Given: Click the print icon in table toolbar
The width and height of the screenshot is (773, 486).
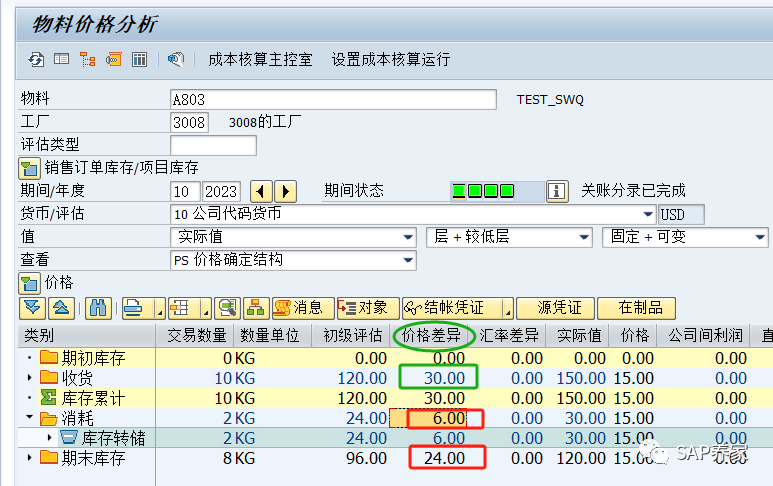Looking at the screenshot, I should 133,309.
